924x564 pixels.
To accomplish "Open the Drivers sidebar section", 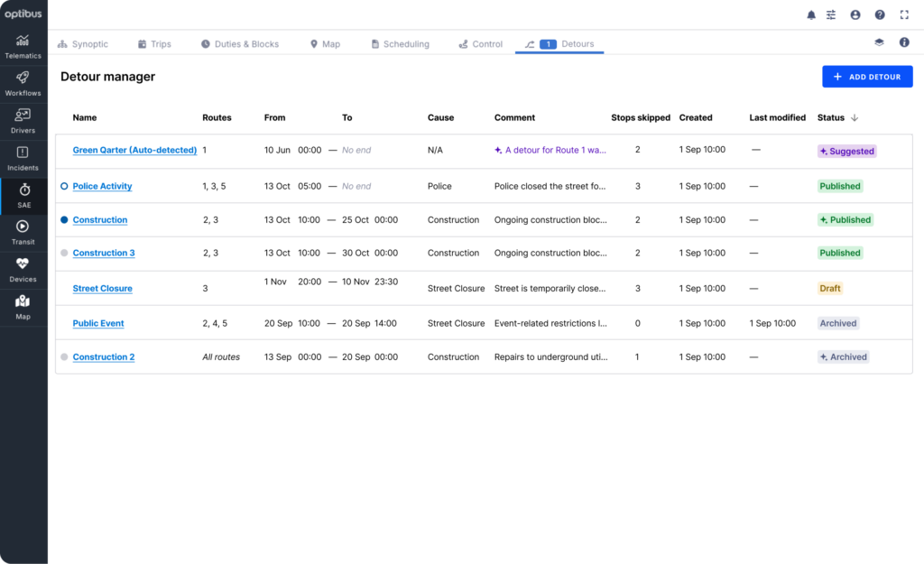I will click(23, 122).
